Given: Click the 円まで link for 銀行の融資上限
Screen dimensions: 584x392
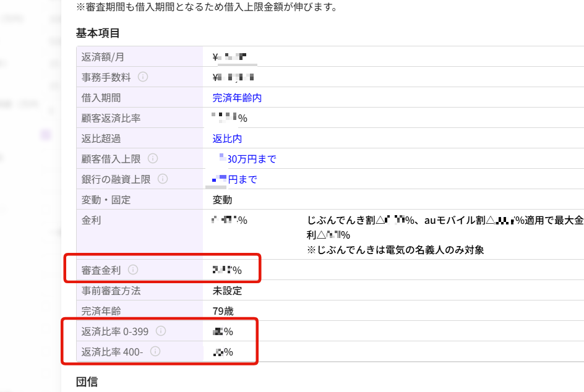Looking at the screenshot, I should 242,179.
